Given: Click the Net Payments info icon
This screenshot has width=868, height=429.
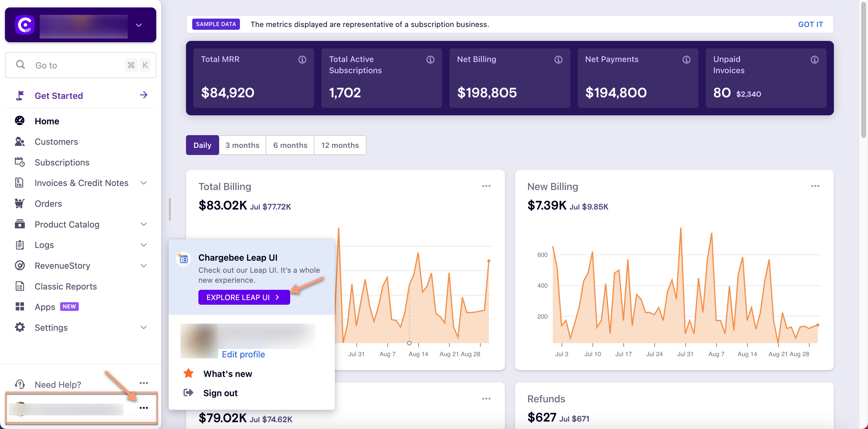Looking at the screenshot, I should [x=686, y=60].
